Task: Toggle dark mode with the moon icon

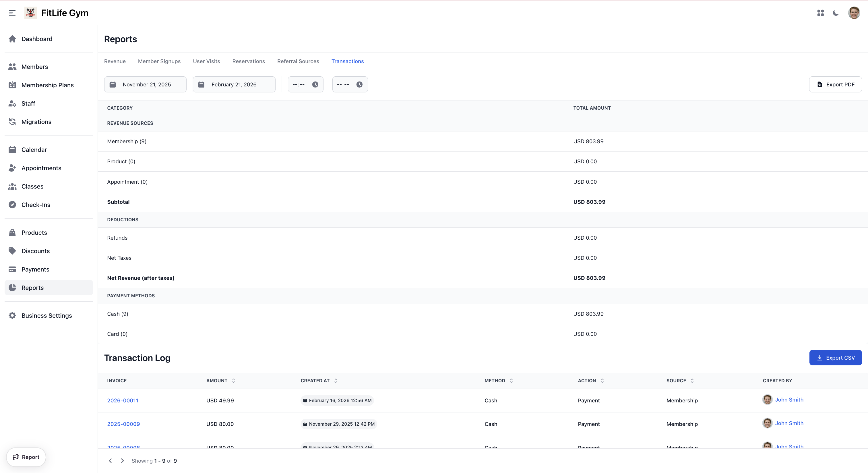Action: [836, 13]
